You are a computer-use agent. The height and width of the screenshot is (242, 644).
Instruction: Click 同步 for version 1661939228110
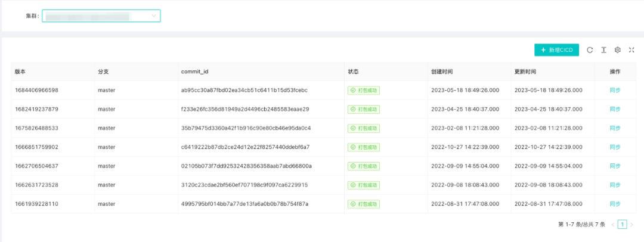pyautogui.click(x=615, y=204)
